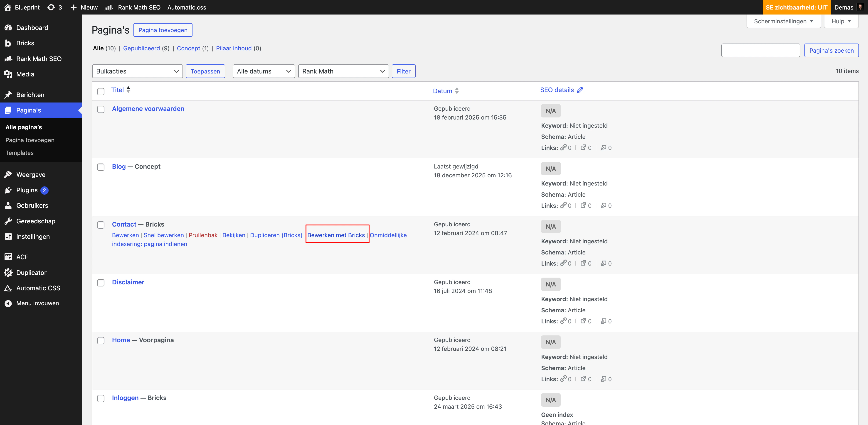
Task: Collapse menu via Menu invouwen icon
Action: coord(8,303)
